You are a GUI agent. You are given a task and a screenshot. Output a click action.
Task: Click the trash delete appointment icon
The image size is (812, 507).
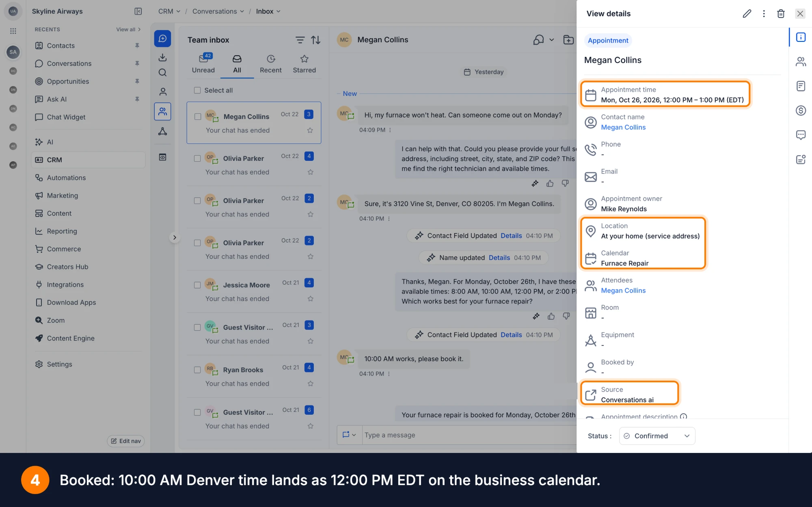(781, 13)
